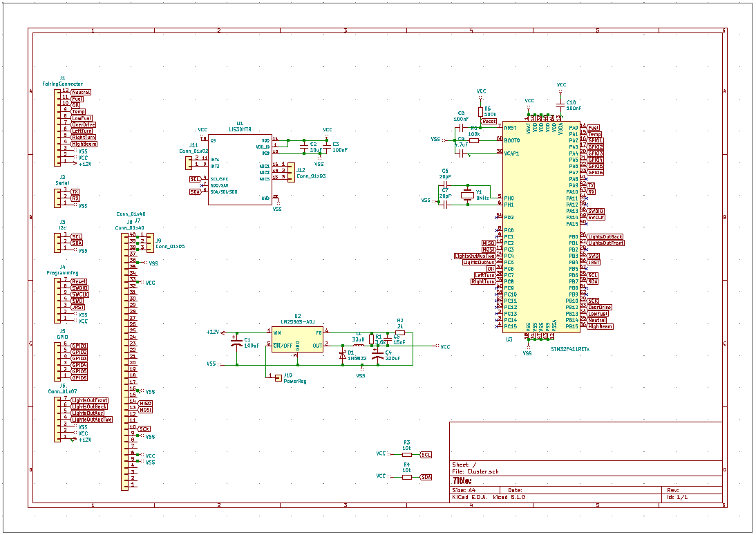The width and height of the screenshot is (756, 535).
Task: Select the SWDIO label at pin PA13
Action: [596, 211]
